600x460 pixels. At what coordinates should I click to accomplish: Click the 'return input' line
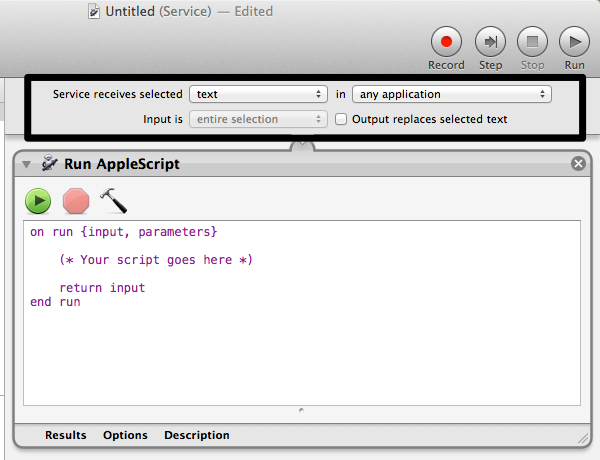tap(102, 288)
